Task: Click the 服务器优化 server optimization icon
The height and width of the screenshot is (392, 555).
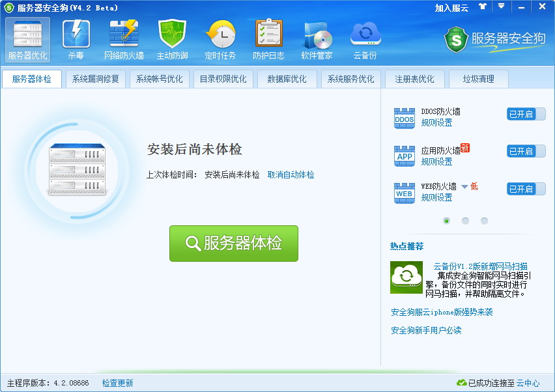Action: coord(27,39)
